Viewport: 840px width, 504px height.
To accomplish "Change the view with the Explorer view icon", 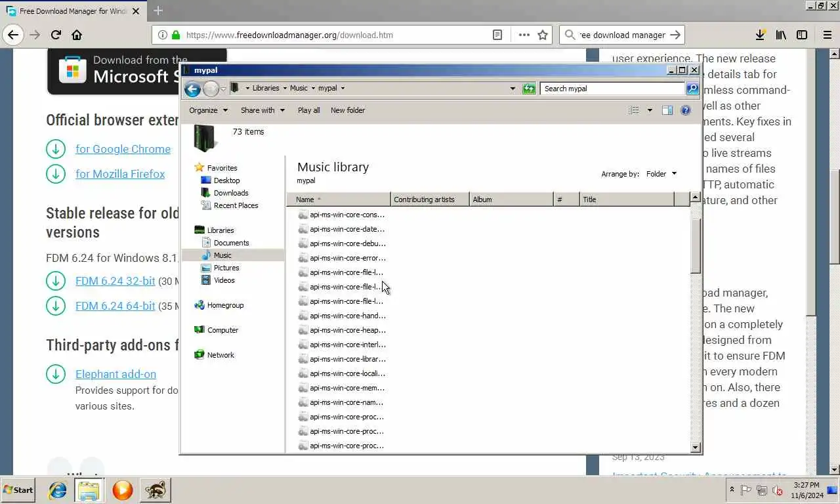I will [x=634, y=110].
